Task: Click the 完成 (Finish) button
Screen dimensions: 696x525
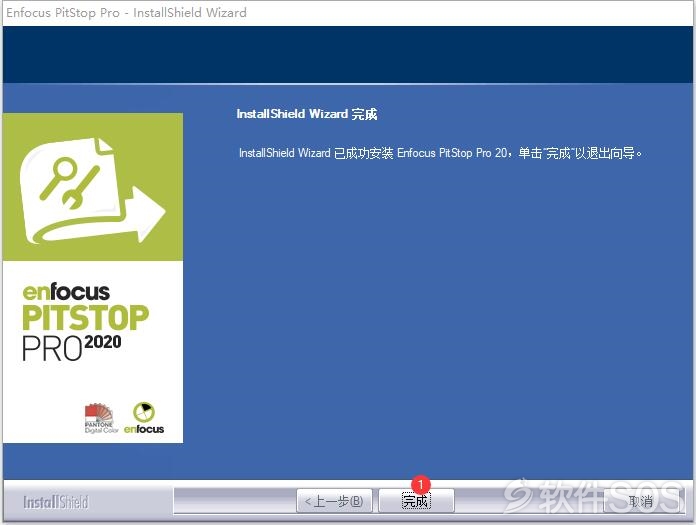Action: tap(416, 501)
